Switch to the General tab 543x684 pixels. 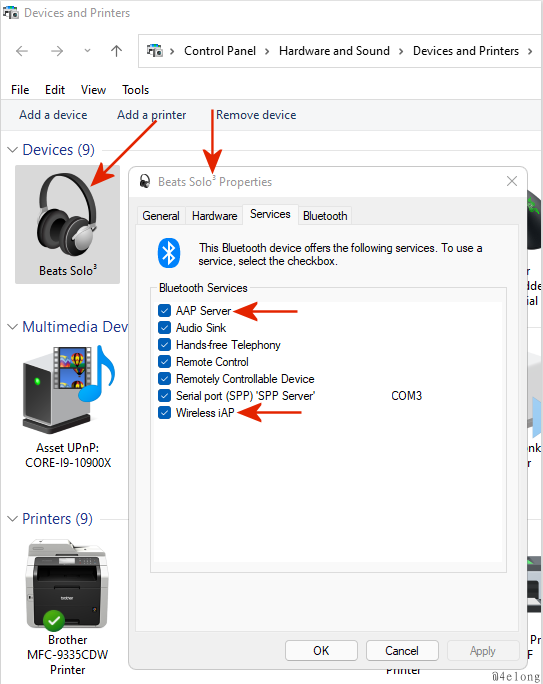[161, 216]
